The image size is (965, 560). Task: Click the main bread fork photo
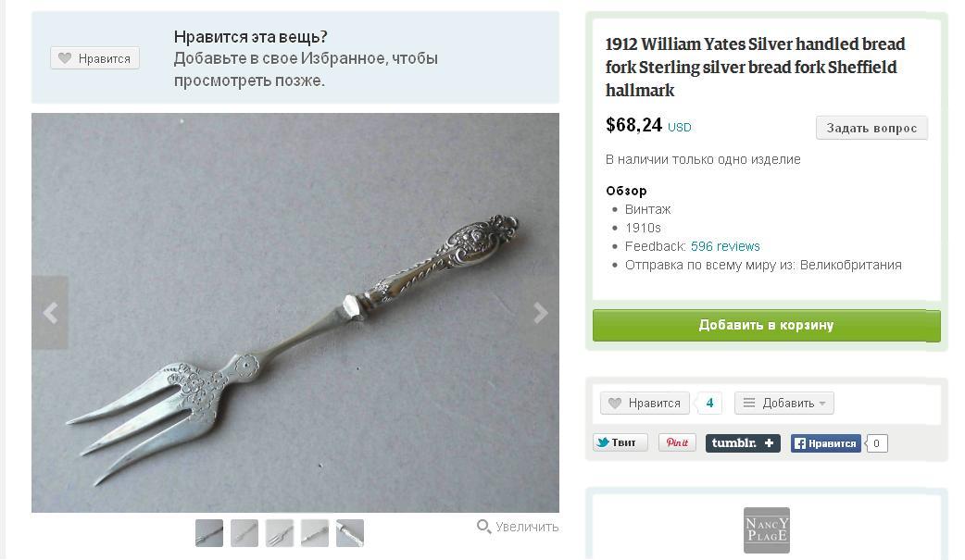click(295, 313)
